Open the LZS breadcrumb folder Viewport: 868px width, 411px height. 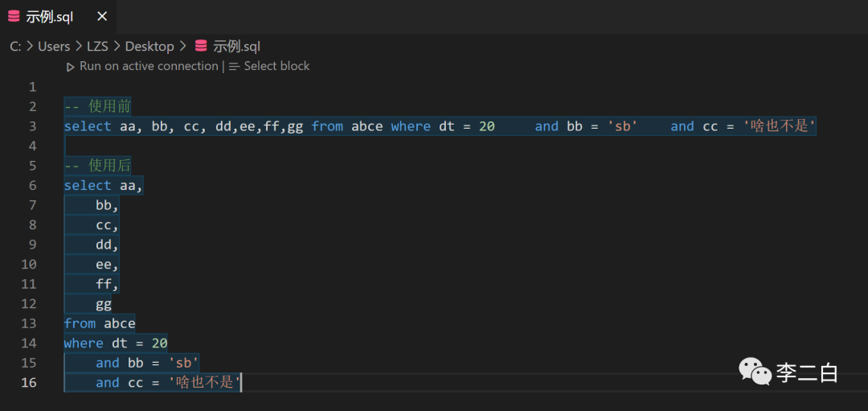pos(97,46)
